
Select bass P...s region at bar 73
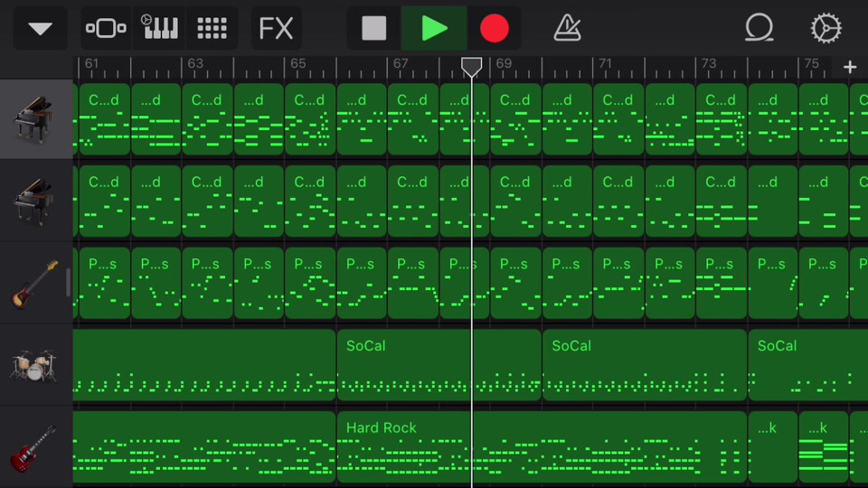tap(722, 283)
